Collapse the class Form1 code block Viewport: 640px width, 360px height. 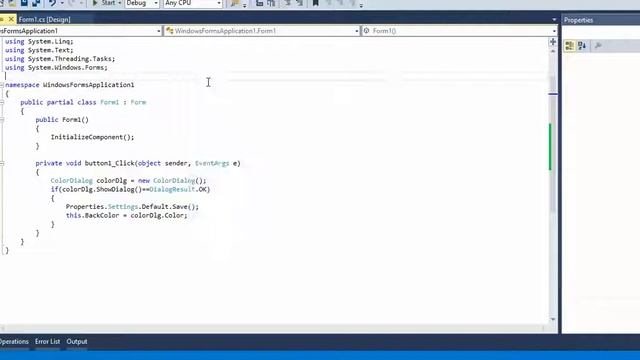coord(2,102)
